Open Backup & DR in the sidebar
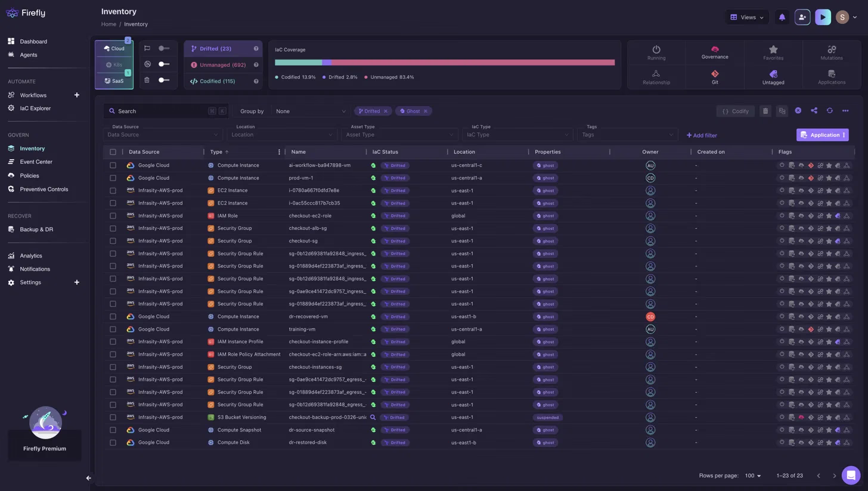 pyautogui.click(x=36, y=229)
